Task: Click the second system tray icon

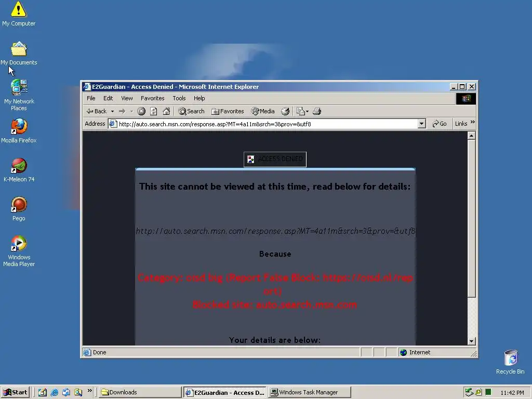Action: (x=478, y=393)
